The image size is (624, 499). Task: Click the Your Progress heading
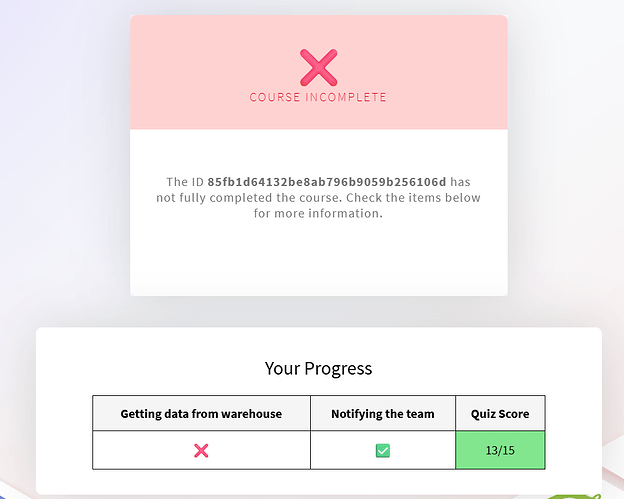318,368
